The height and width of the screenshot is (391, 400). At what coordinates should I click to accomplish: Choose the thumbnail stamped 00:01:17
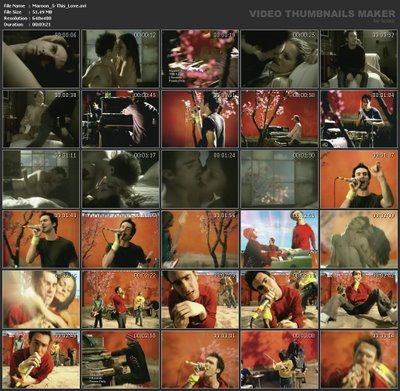pos(121,179)
